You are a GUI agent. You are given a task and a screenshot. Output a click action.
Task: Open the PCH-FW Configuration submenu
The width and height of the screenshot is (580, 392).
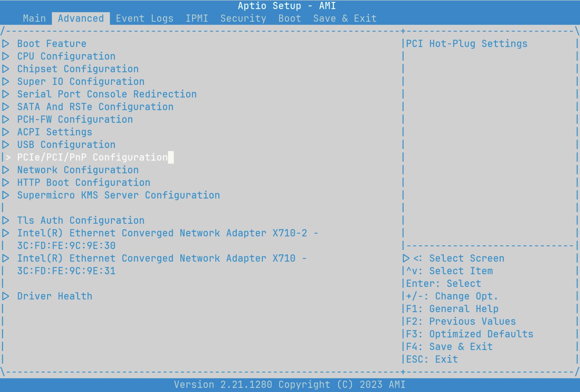(75, 119)
